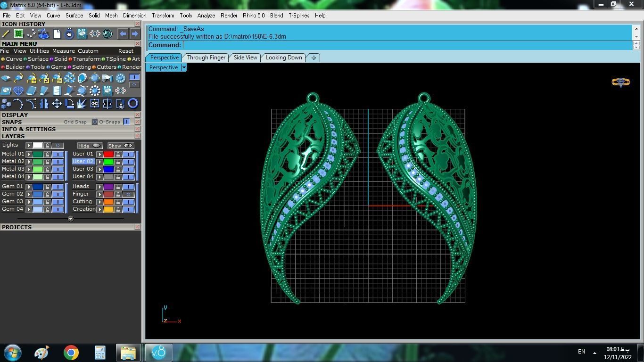Click the fillet corner curve icon

coord(31,104)
